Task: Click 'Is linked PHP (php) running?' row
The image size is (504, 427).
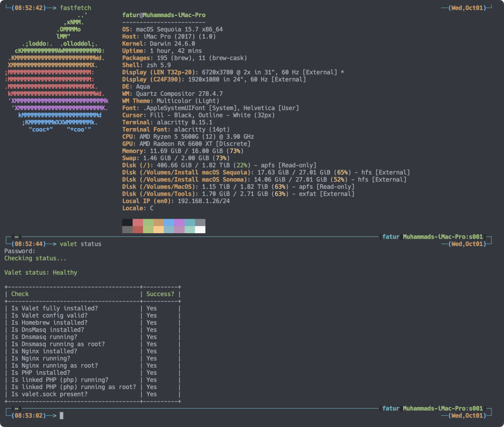Action: [x=92, y=380]
